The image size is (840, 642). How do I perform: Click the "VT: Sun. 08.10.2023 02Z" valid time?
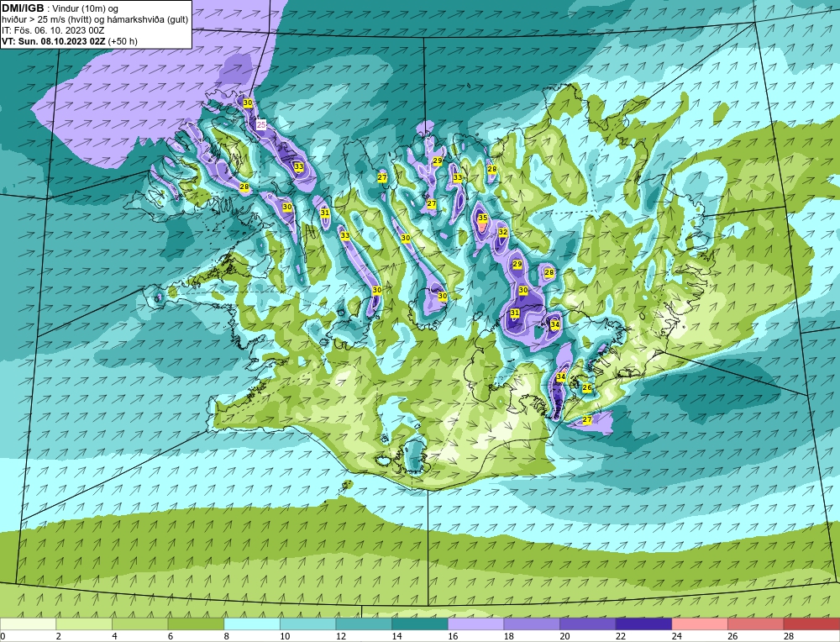click(54, 41)
